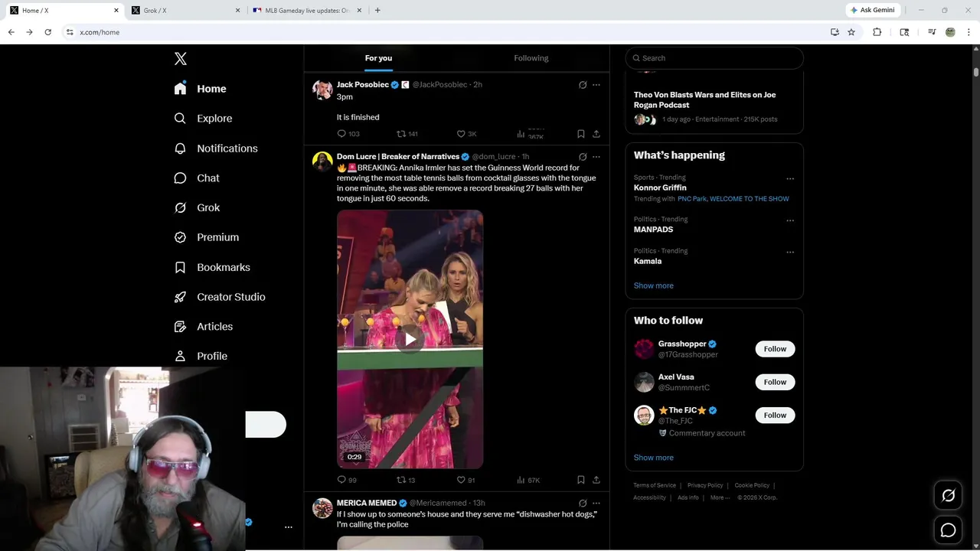Open the Privacy Policy link
The width and height of the screenshot is (980, 551).
[705, 485]
